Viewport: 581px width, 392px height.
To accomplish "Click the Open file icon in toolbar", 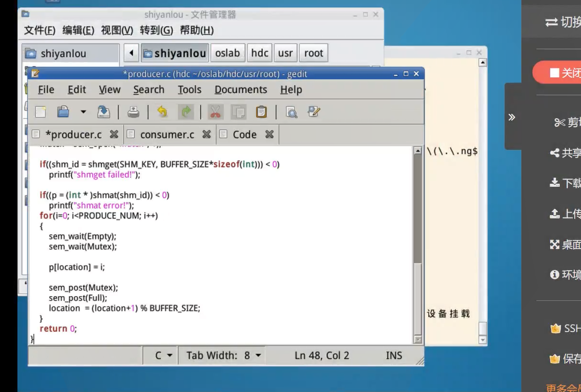I will [x=63, y=112].
